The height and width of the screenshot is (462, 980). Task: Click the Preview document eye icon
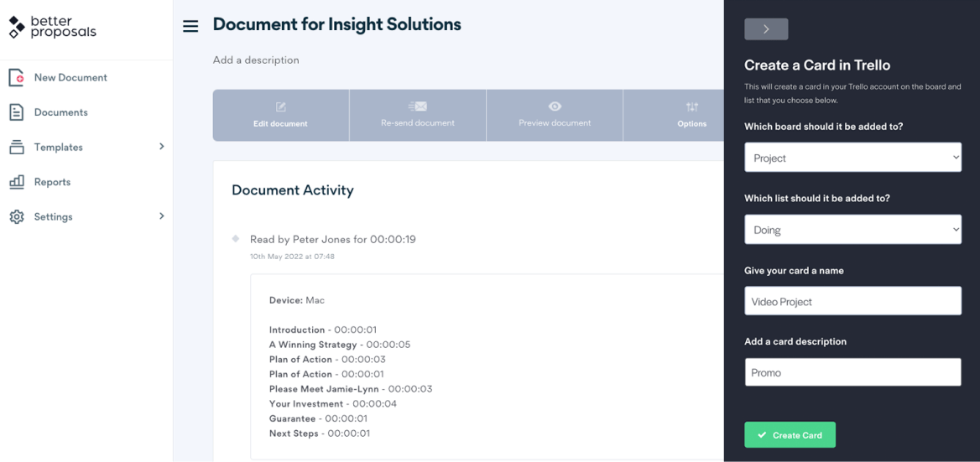pos(555,106)
